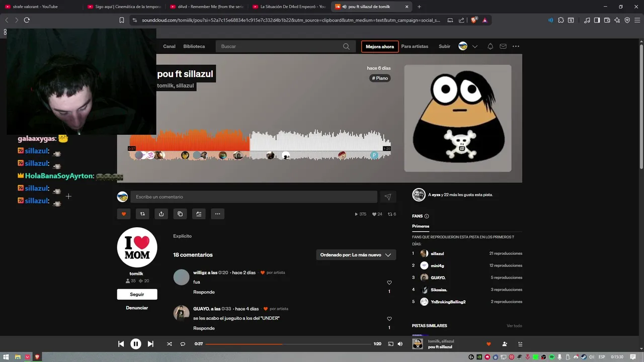Reply to willigz's comment
The height and width of the screenshot is (362, 644).
(204, 292)
